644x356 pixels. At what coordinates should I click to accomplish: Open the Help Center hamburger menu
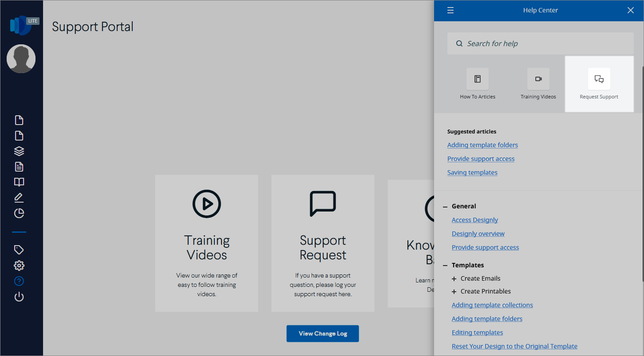point(450,10)
